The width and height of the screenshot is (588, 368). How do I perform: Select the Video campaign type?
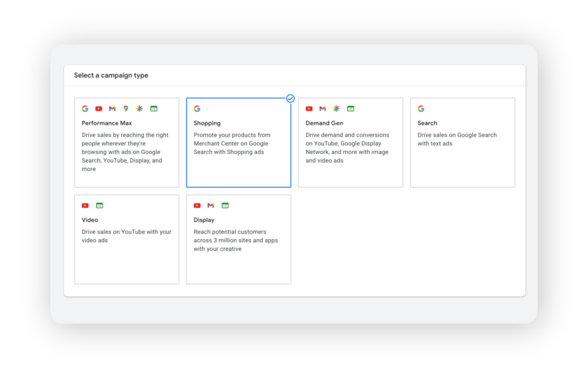click(127, 239)
